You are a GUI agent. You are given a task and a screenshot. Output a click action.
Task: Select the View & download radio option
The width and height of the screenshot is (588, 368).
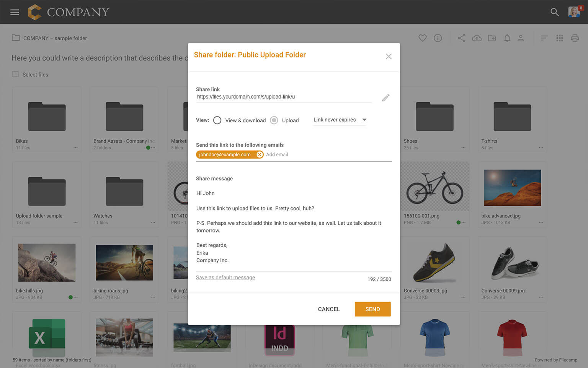217,120
